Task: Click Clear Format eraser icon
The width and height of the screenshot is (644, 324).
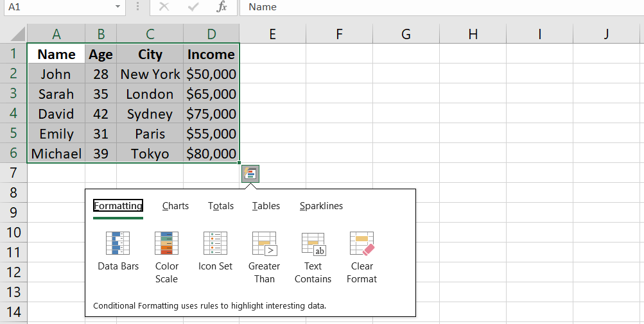Action: pos(361,244)
